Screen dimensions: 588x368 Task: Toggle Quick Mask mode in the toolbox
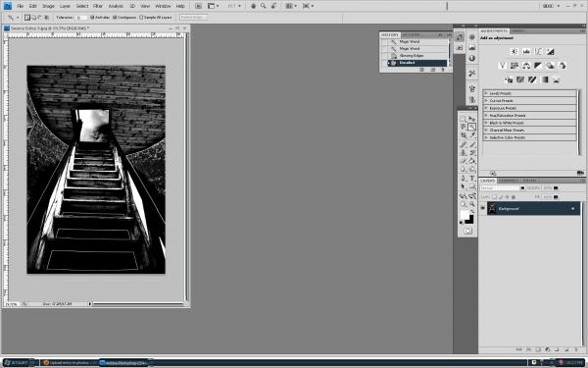click(x=467, y=231)
